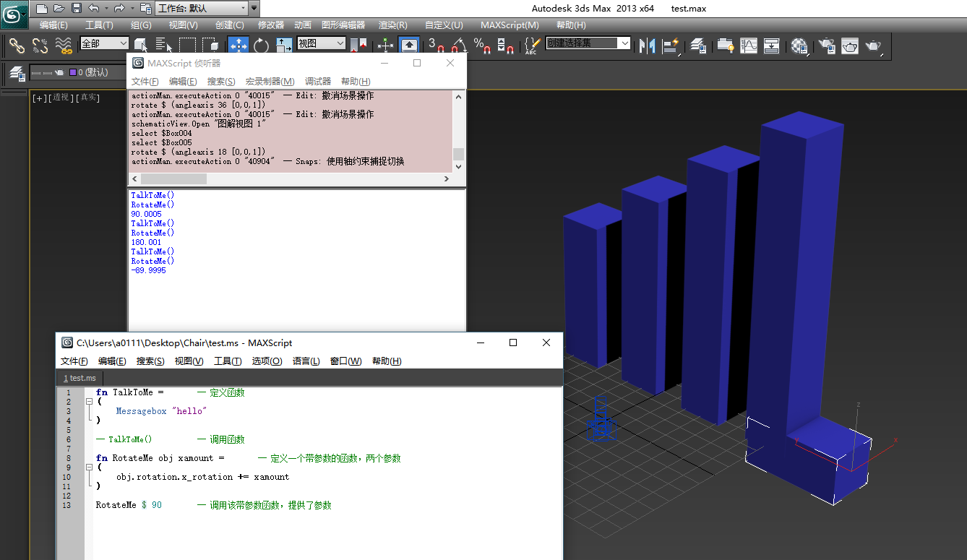Open Edit Named Selection Sets
967x560 pixels.
coord(532,46)
